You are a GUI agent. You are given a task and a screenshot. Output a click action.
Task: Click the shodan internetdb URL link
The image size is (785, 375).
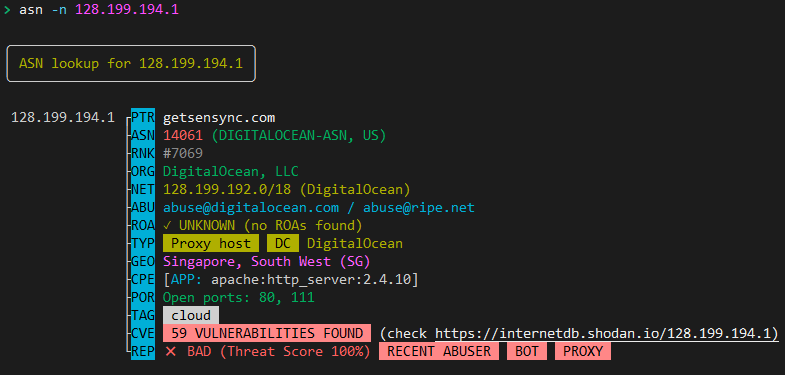click(607, 333)
